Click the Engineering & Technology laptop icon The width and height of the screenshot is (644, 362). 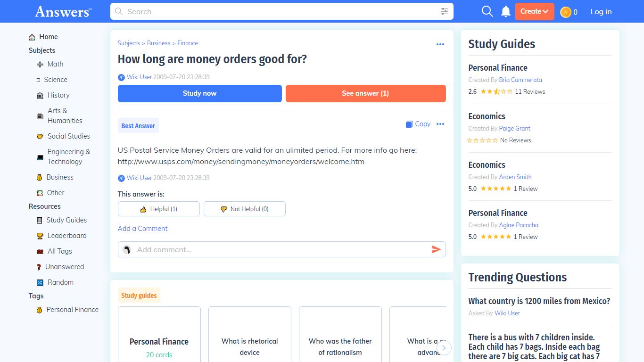[x=40, y=157]
